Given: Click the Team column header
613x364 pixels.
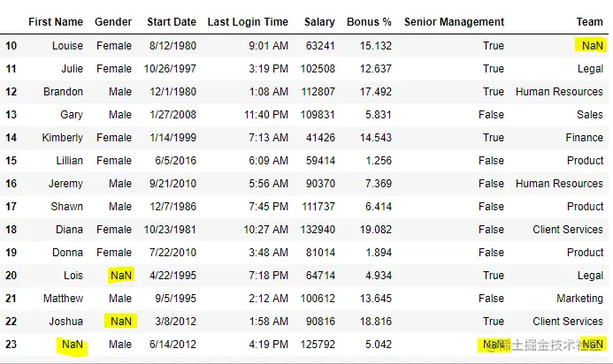Looking at the screenshot, I should (589, 21).
